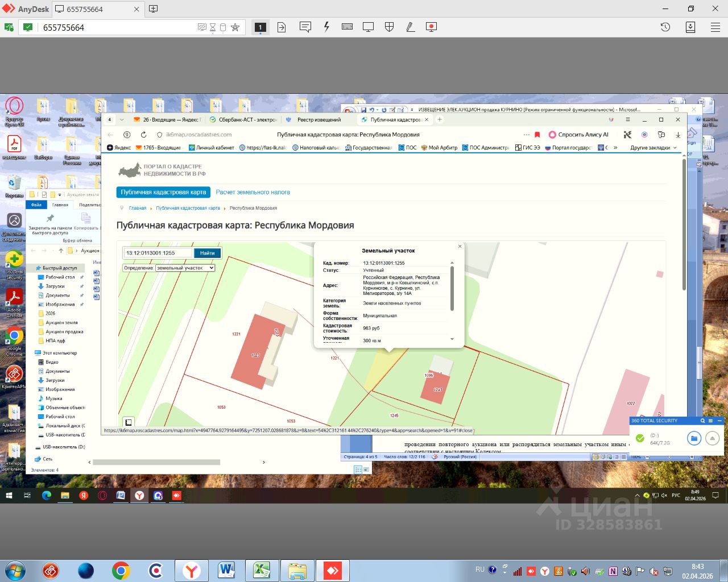Viewport: 728px width, 582px height.
Task: Follow the 'Главная' breadcrumb link
Action: tap(137, 208)
